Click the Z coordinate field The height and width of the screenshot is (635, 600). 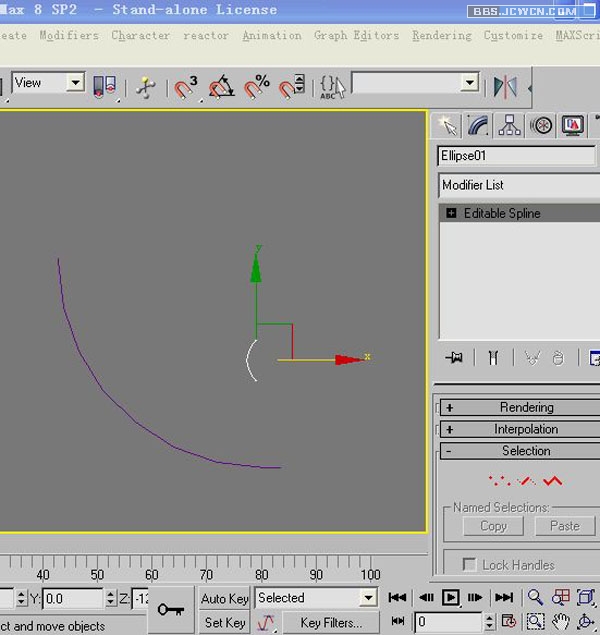tap(140, 598)
